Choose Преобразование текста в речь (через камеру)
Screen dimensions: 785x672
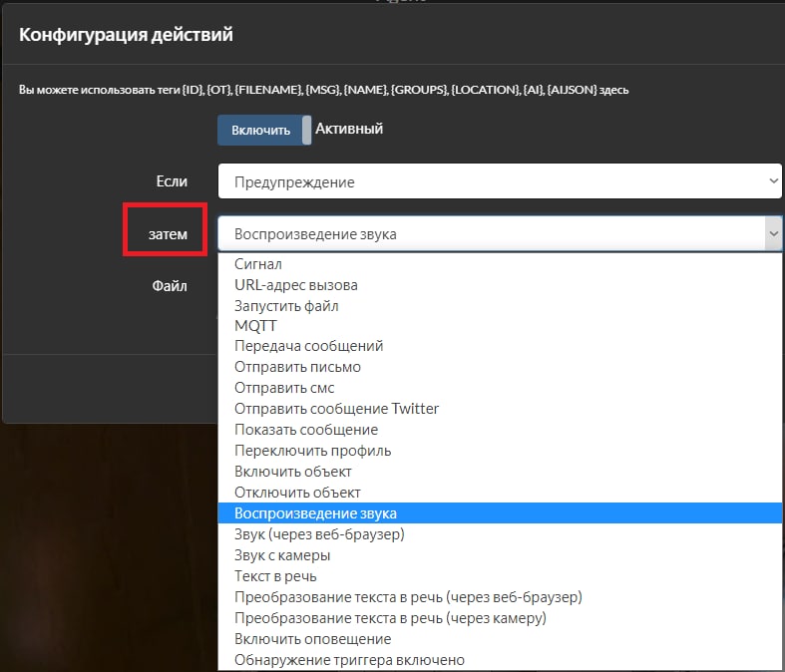500,618
